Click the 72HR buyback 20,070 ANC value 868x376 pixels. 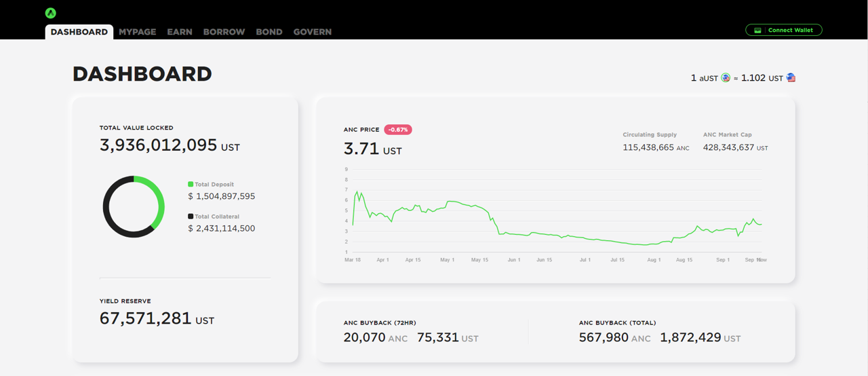tap(376, 337)
